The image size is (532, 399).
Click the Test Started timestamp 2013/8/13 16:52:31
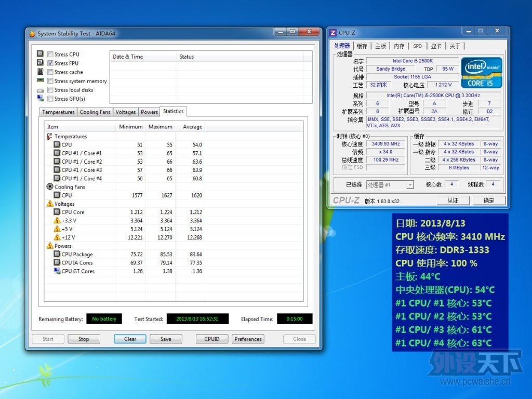tap(197, 319)
